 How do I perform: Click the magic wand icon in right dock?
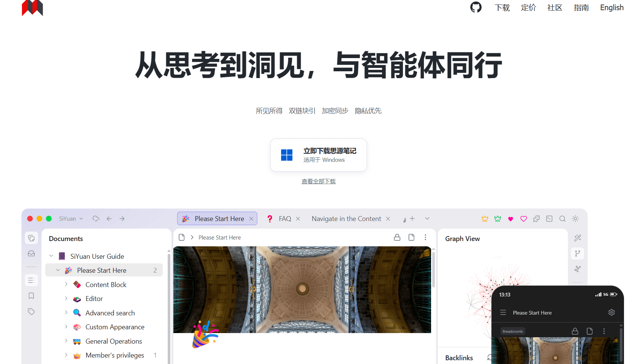[x=578, y=238]
